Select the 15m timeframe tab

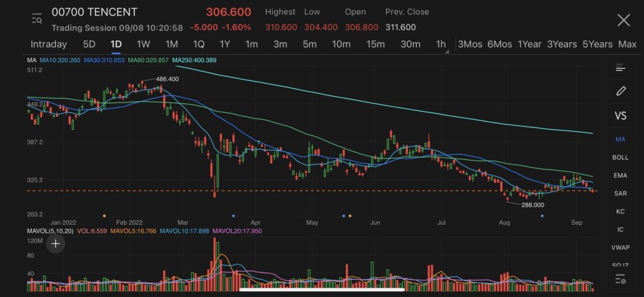tap(375, 45)
